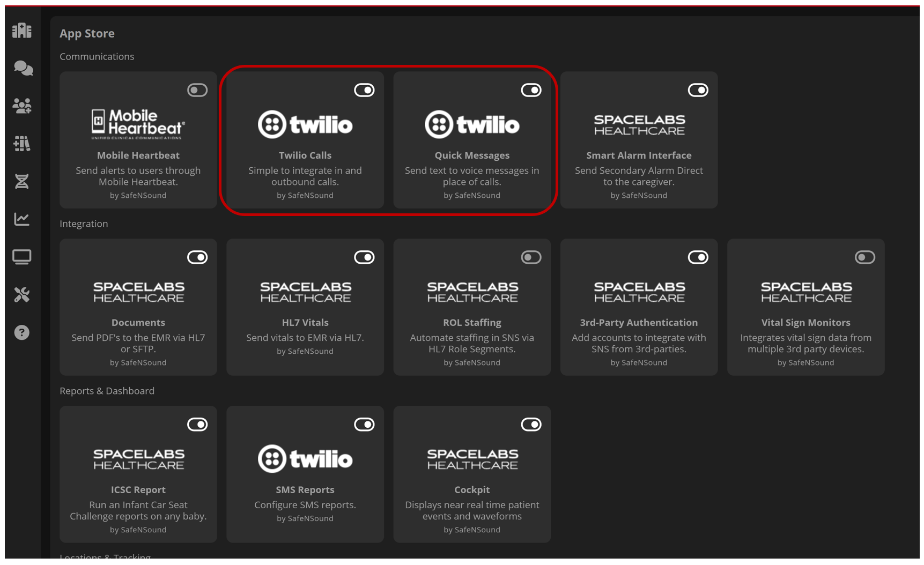
Task: Click 'Configure SMS reports.' text
Action: (x=305, y=505)
